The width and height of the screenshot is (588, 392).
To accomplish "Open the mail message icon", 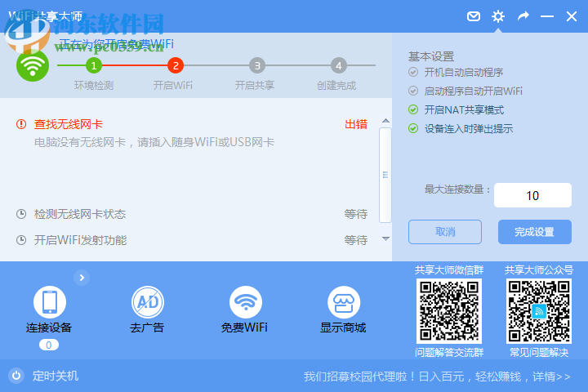I will click(x=473, y=16).
